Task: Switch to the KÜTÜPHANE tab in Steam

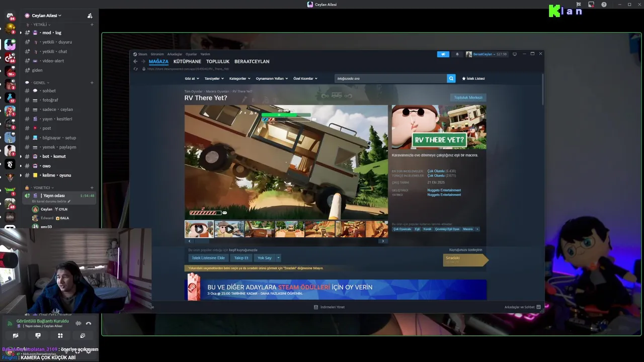Action: [x=187, y=61]
